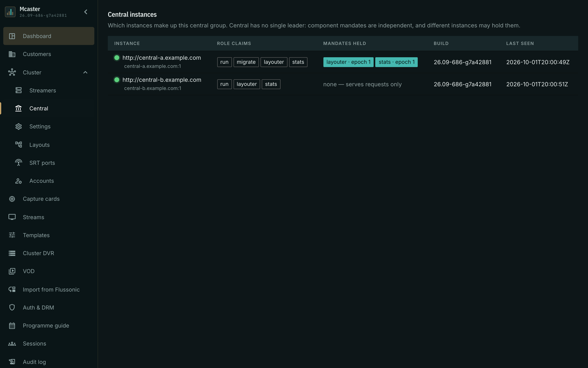Screen dimensions: 588x368
Task: Click the stats · epoch 1 mandate badge
Action: click(396, 62)
